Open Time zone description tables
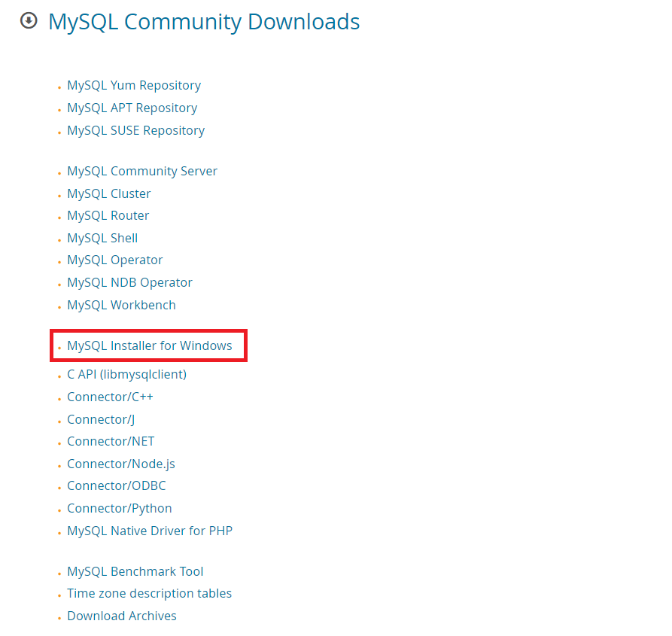The width and height of the screenshot is (672, 636). [x=150, y=594]
